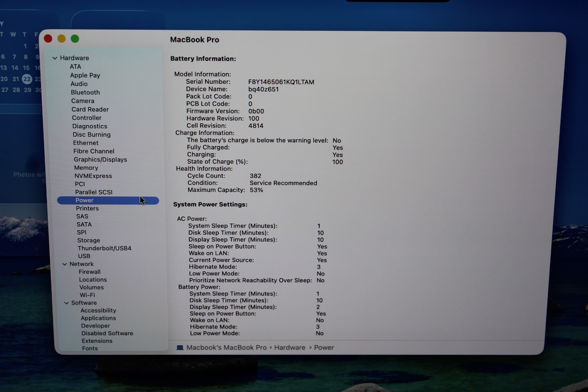
Task: Select Firewall under Network
Action: 89,272
